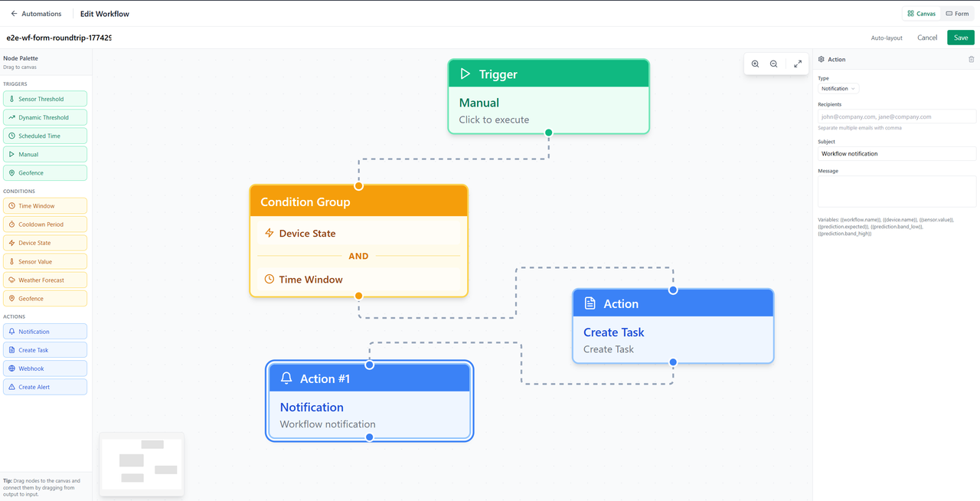Screen dimensions: 980x501
Task: Select the Webhook action node
Action: point(45,368)
